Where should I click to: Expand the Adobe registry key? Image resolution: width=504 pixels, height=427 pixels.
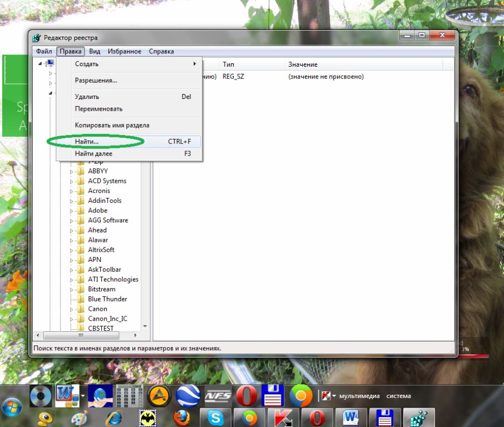(x=71, y=211)
